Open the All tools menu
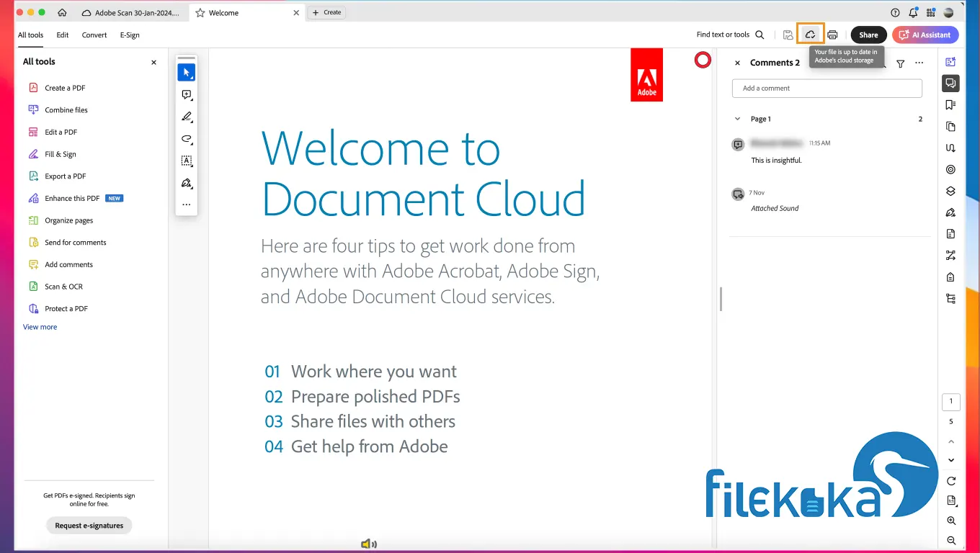 point(30,35)
